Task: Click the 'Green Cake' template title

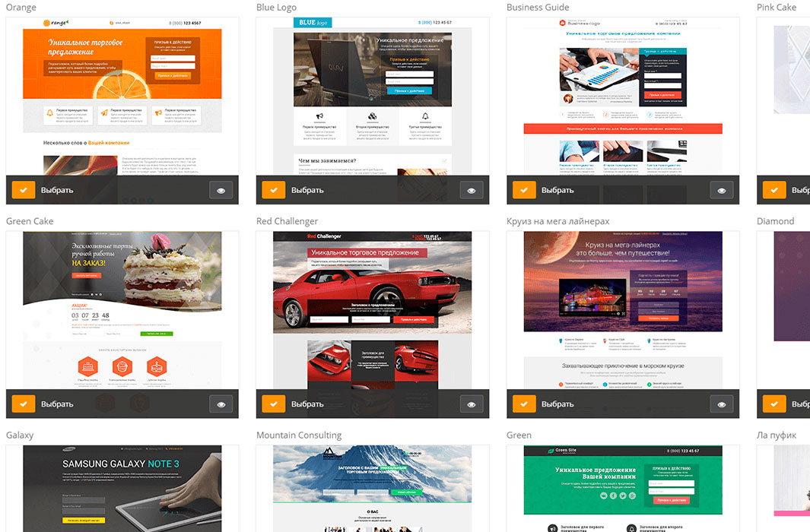Action: click(x=30, y=221)
